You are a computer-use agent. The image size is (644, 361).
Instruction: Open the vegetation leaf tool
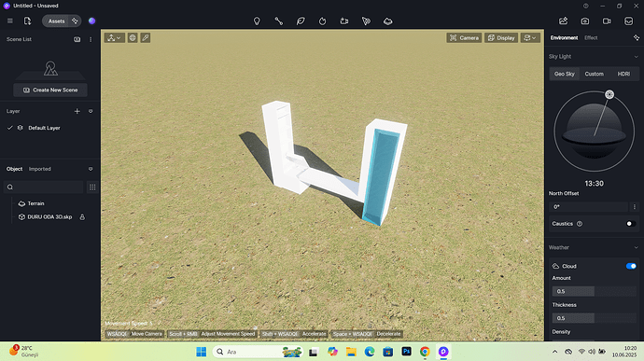[301, 21]
